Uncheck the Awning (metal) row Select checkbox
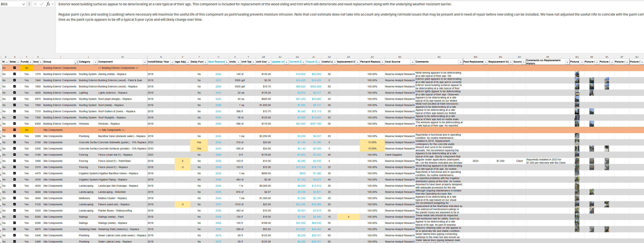The height and width of the screenshot is (243, 644). pos(15,74)
